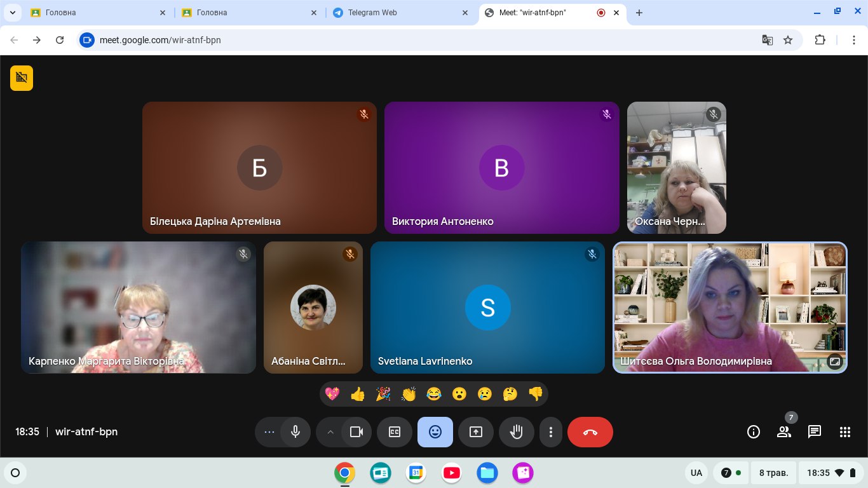Click muted mic icon on Абаніна Світл... tile
Image resolution: width=868 pixels, height=488 pixels.
(350, 254)
